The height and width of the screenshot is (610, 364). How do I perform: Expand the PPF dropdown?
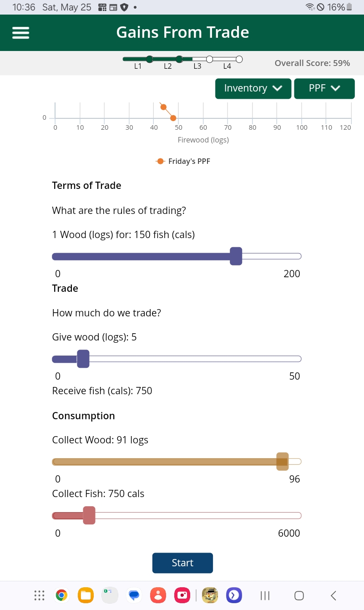(x=324, y=88)
